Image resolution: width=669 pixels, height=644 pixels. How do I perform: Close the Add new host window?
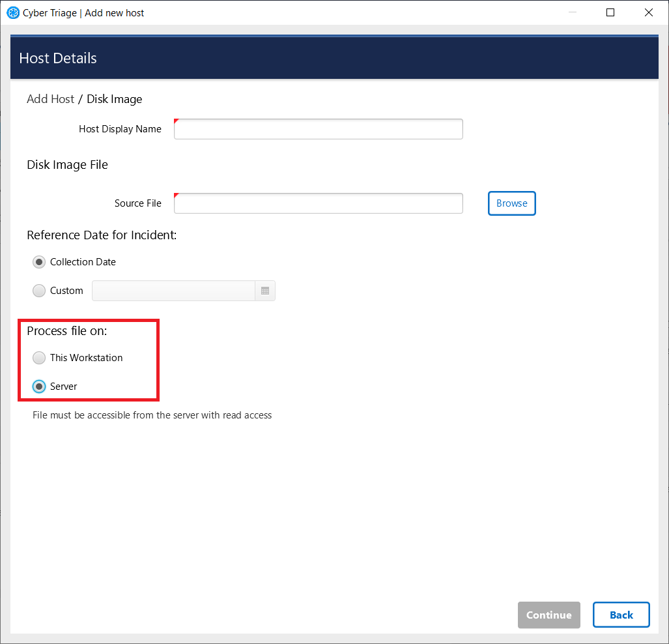point(648,12)
